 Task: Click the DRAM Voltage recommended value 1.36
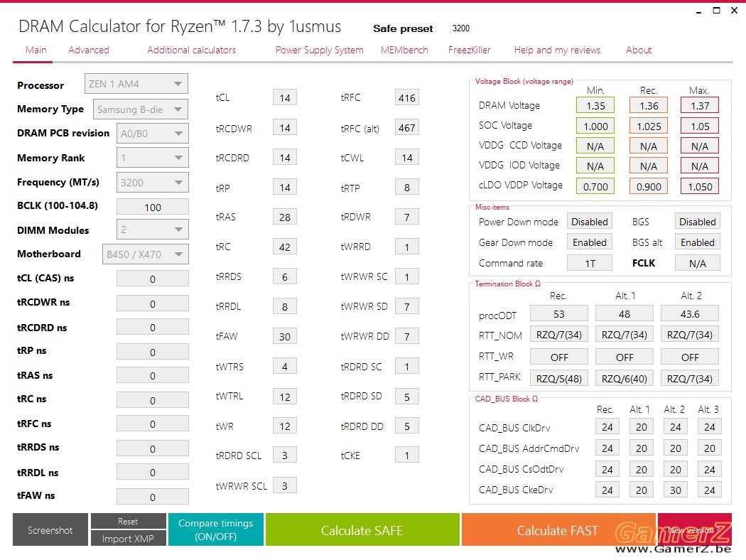point(649,106)
